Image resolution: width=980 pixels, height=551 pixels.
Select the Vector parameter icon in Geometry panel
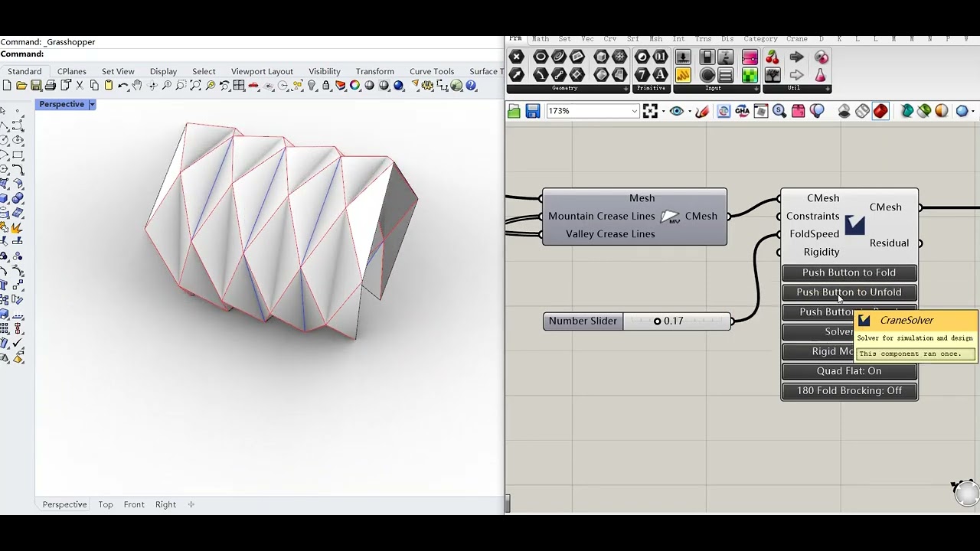tap(517, 75)
